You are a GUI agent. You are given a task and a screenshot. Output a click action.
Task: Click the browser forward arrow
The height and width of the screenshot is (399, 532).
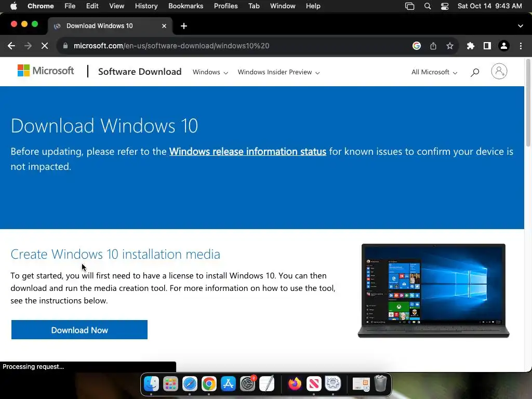pos(28,46)
